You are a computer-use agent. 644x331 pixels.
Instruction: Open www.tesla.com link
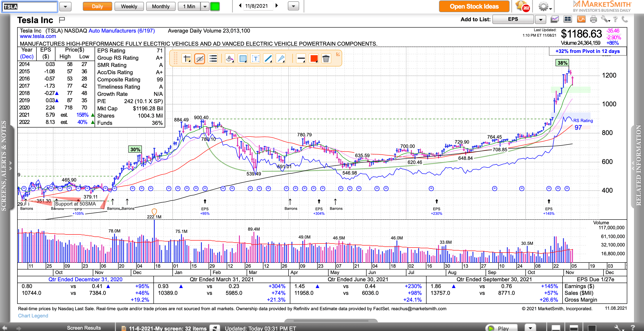pyautogui.click(x=38, y=36)
